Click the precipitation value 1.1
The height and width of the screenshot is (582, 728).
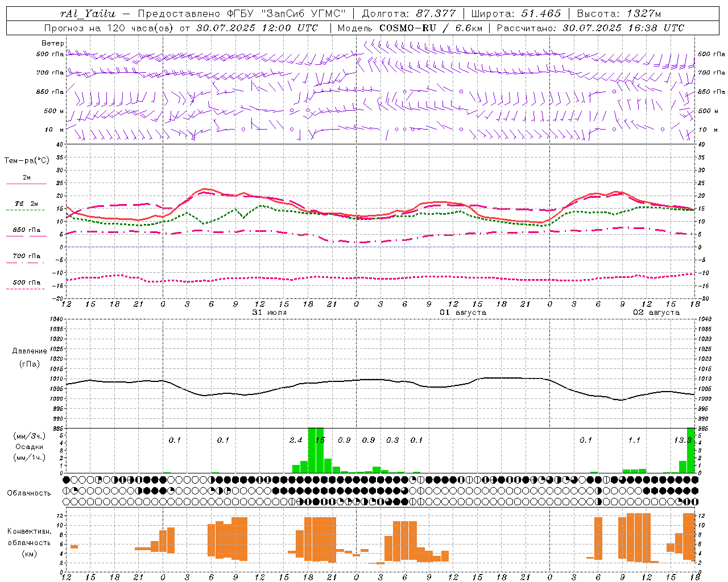point(634,440)
